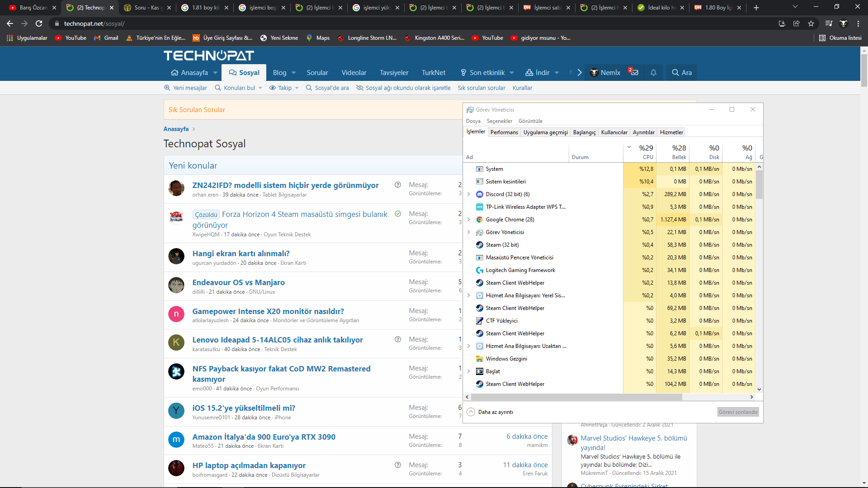
Task: Open the Anasayfa dropdown arrow
Action: tap(215, 73)
